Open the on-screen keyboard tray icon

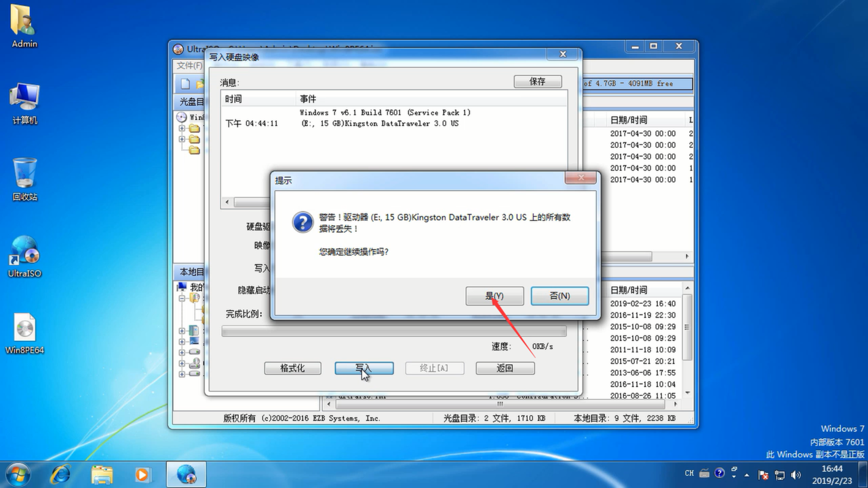coord(705,474)
